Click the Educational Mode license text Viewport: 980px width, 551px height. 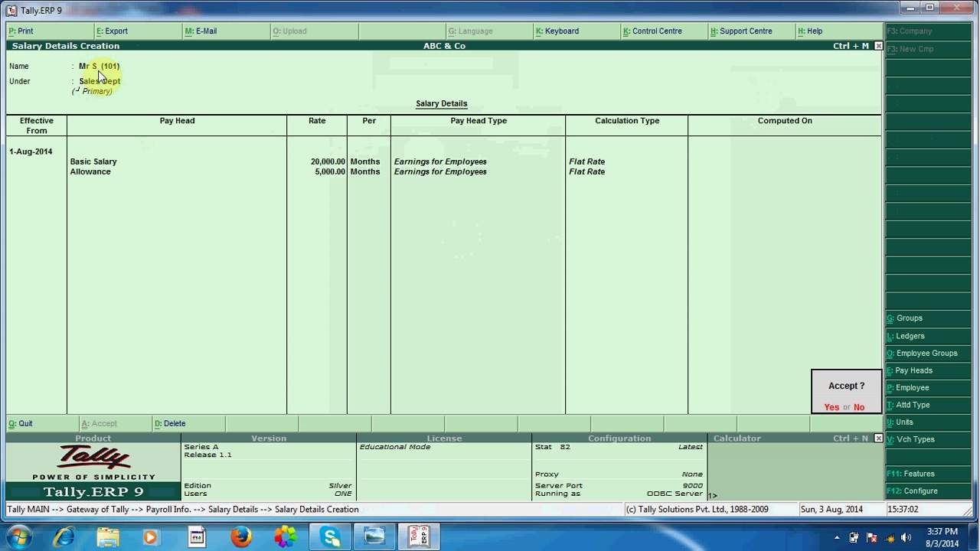pyautogui.click(x=395, y=447)
